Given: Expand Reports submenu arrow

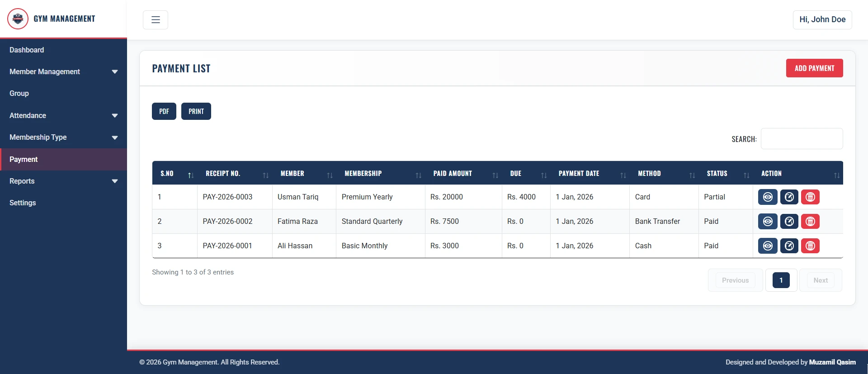Looking at the screenshot, I should 115,181.
